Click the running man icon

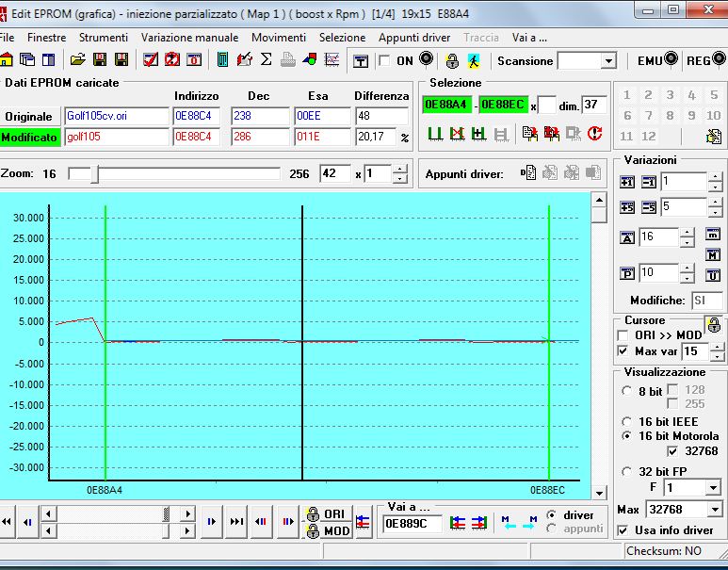[474, 60]
